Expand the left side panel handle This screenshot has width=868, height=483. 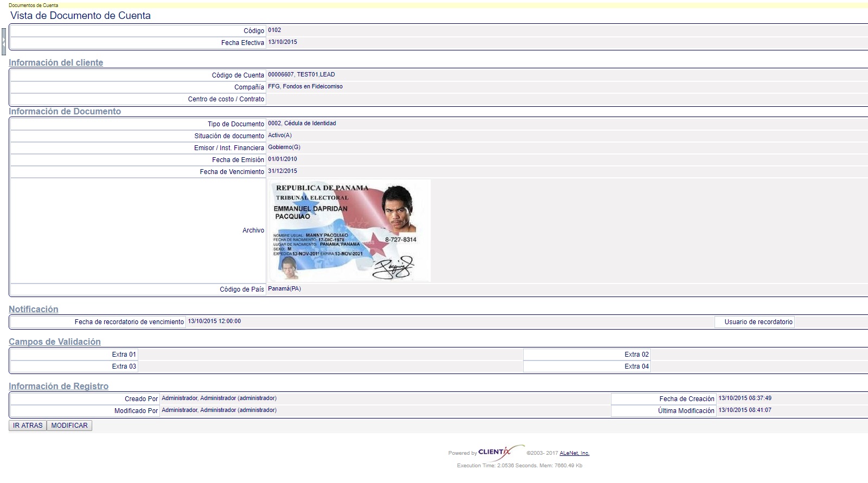(4, 42)
